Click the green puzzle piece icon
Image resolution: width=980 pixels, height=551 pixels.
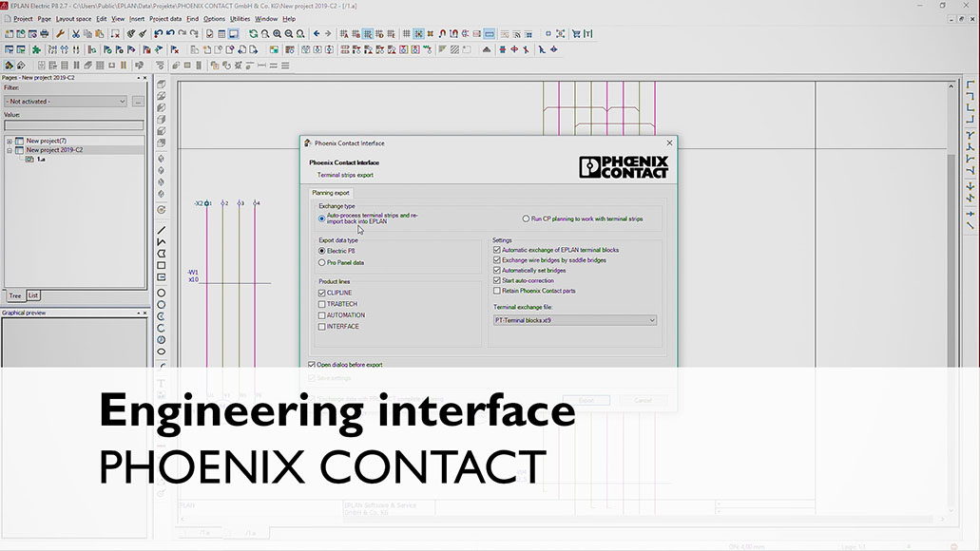[x=36, y=49]
